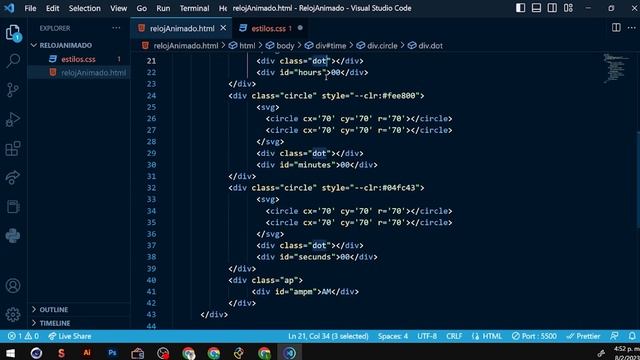Close the relojAnimado.html tab
Viewport: 640px width, 360px height.
[223, 28]
